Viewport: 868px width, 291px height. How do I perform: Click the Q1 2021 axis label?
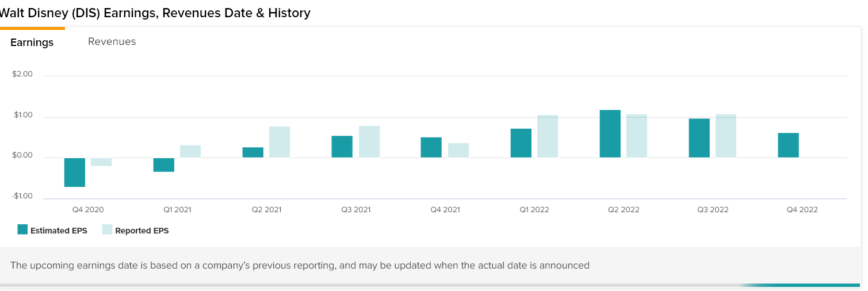(x=177, y=210)
